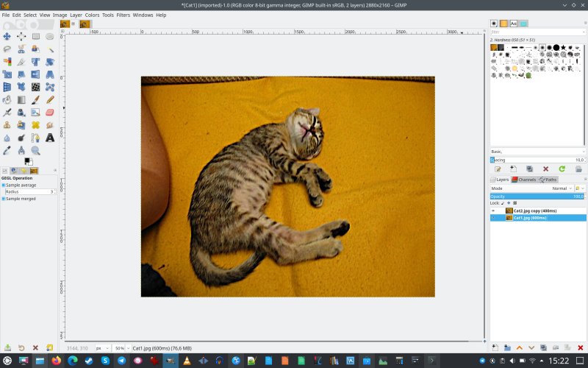Image resolution: width=588 pixels, height=368 pixels.
Task: Open the Filters menu
Action: [123, 15]
